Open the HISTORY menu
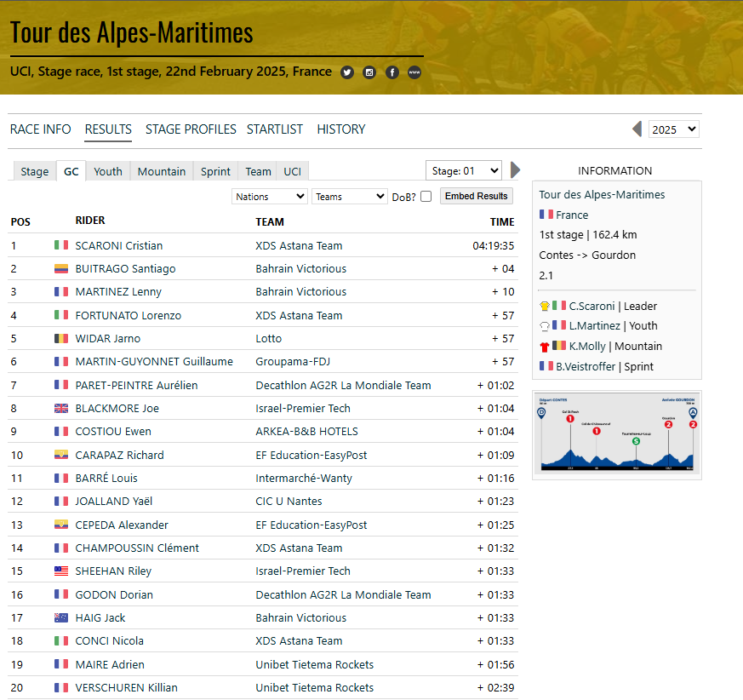Screen dimensions: 743x700 click(x=341, y=129)
